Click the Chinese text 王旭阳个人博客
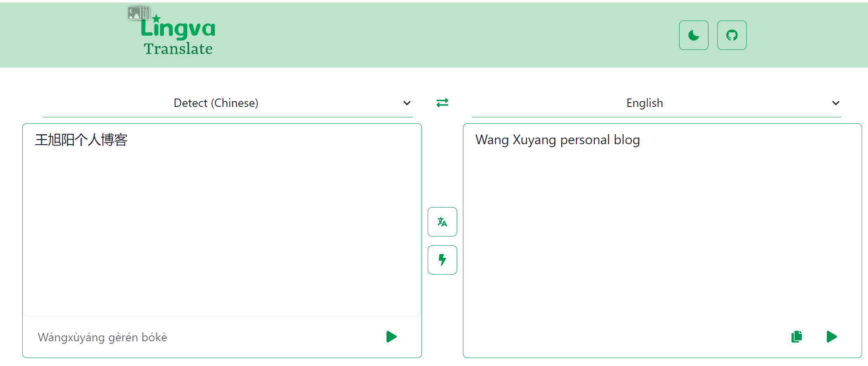The image size is (868, 366). pyautogui.click(x=81, y=140)
